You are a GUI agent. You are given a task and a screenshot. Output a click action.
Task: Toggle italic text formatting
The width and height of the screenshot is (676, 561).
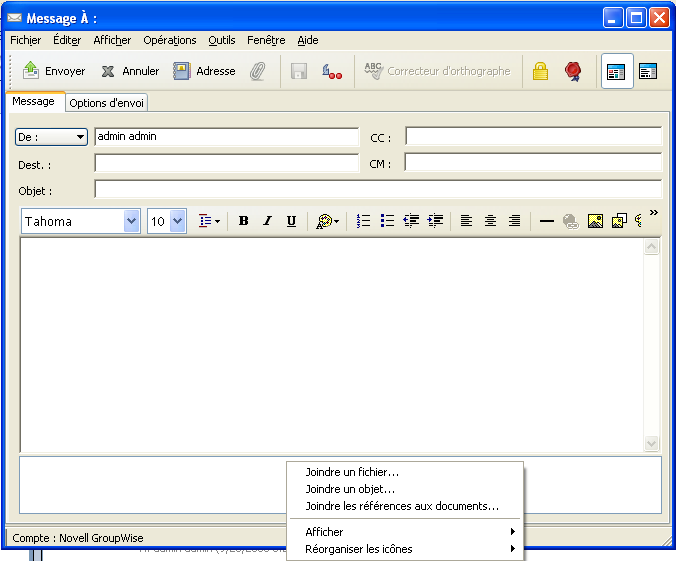[x=267, y=221]
